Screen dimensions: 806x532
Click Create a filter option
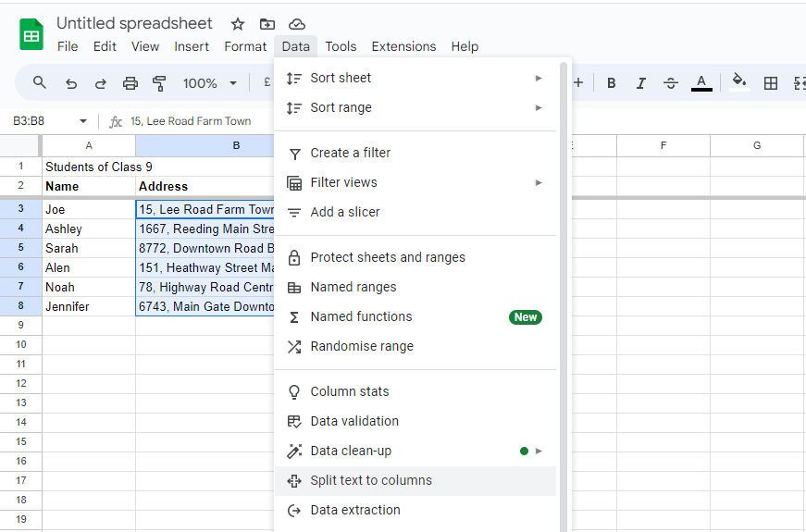tap(350, 153)
